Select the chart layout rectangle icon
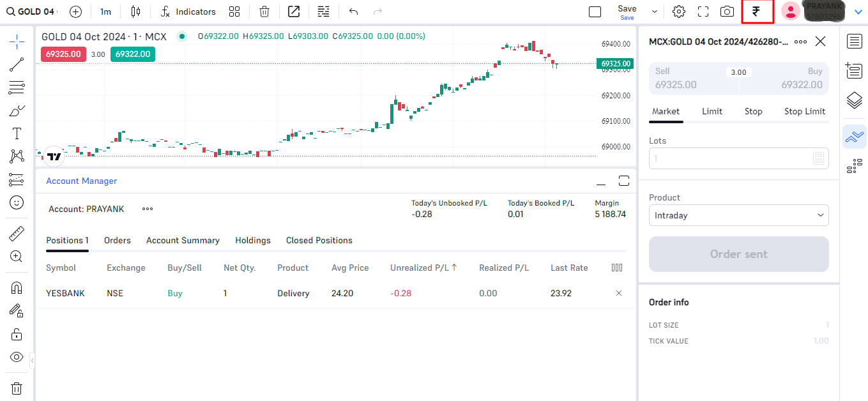The image size is (868, 401). [x=595, y=11]
